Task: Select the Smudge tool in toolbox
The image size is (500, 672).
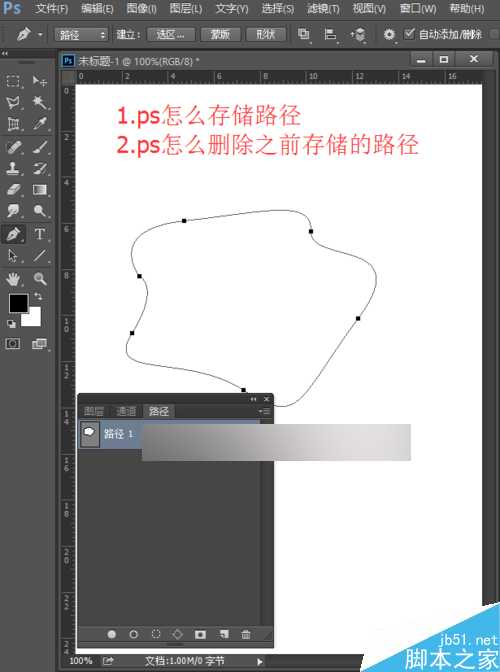Action: (x=13, y=210)
